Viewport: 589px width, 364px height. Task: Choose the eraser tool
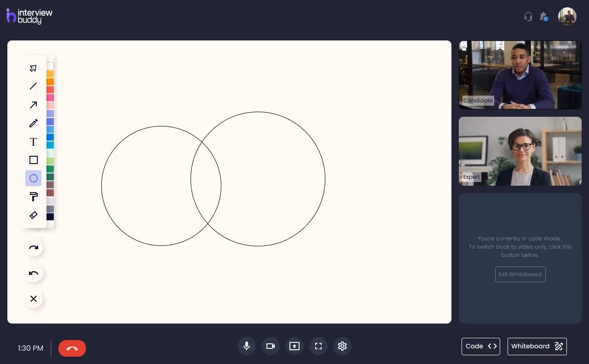[x=33, y=215]
